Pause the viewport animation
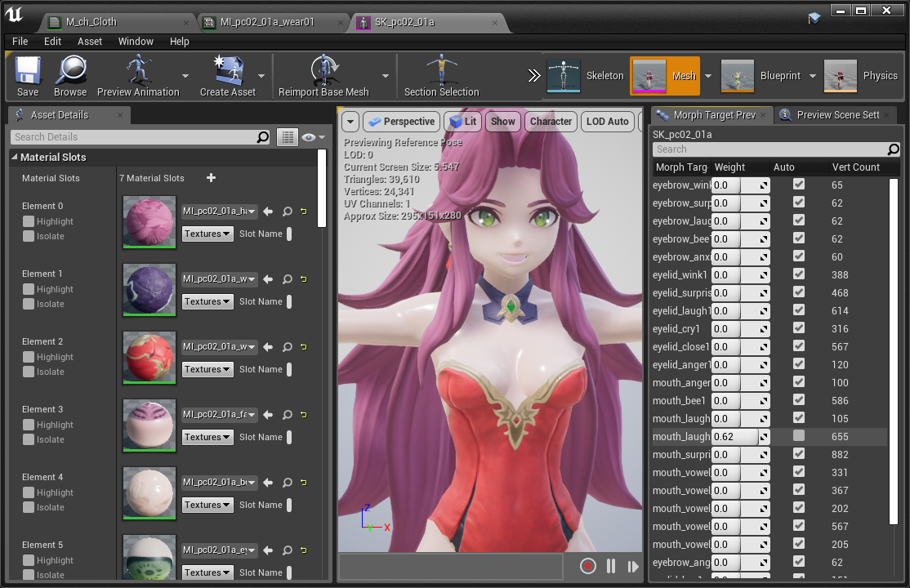Viewport: 910px width, 588px height. click(x=611, y=566)
